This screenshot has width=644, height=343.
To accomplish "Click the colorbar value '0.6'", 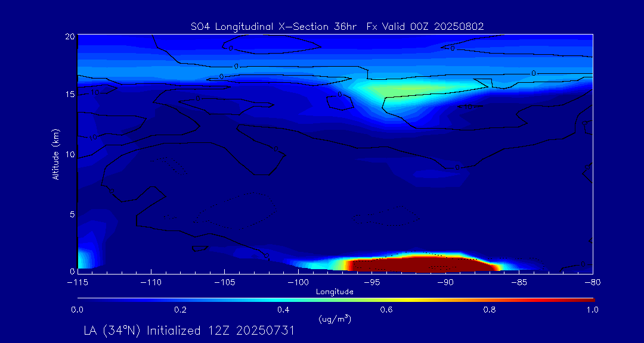I will pyautogui.click(x=386, y=310).
